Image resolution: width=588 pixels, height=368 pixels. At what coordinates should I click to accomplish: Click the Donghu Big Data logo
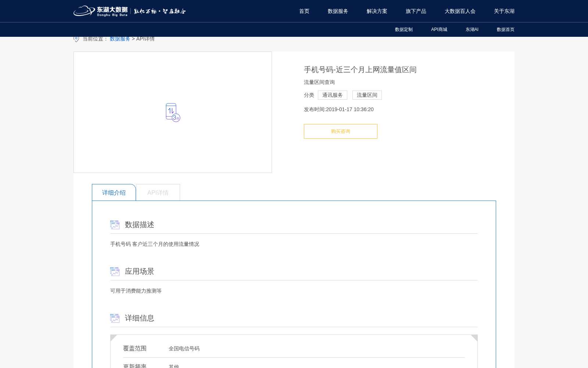pyautogui.click(x=101, y=11)
